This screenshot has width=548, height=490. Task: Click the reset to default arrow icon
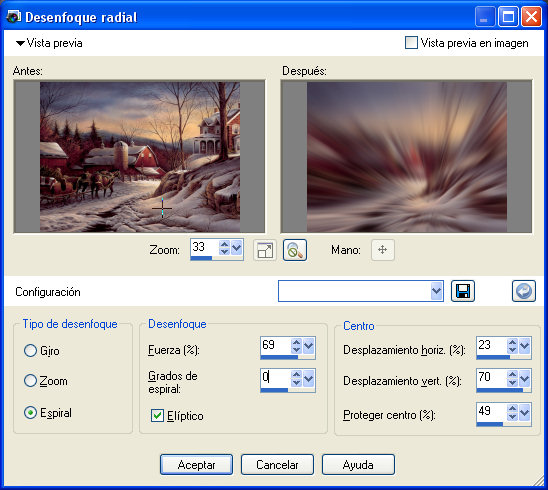pyautogui.click(x=524, y=291)
